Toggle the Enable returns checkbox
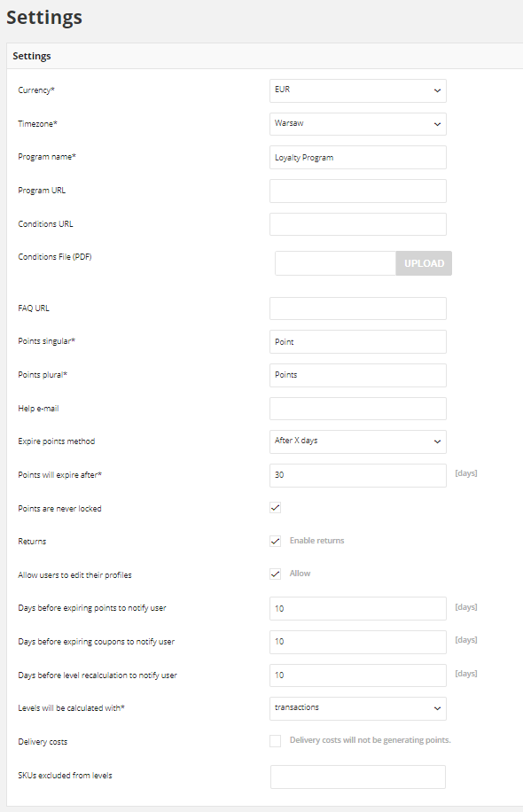The width and height of the screenshot is (523, 812). pyautogui.click(x=276, y=541)
